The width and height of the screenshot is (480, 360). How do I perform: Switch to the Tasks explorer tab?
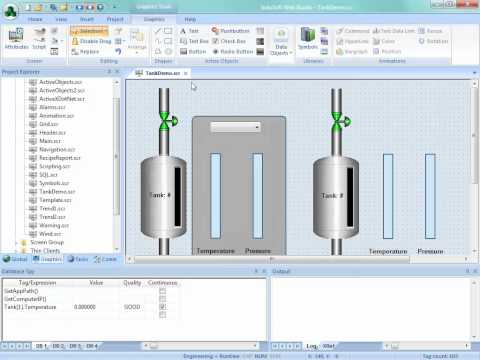tap(78, 259)
